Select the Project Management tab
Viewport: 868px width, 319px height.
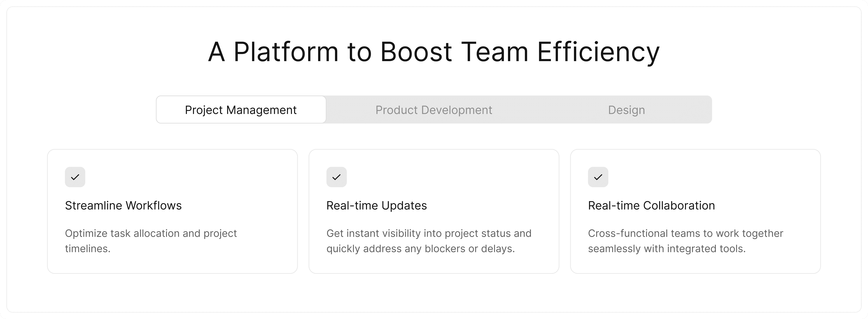tap(241, 110)
